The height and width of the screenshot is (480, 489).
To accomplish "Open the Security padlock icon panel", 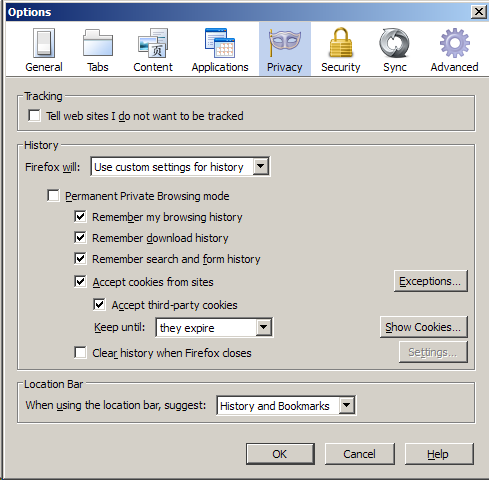I will tap(341, 43).
